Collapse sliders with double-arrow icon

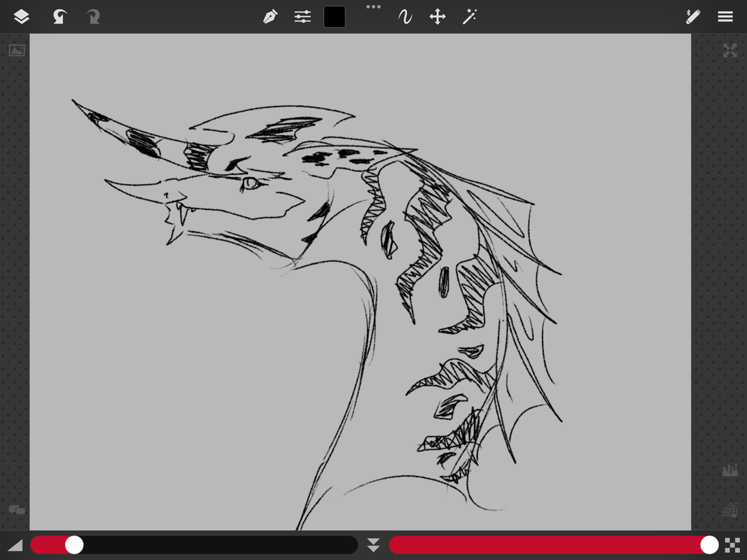click(x=374, y=545)
